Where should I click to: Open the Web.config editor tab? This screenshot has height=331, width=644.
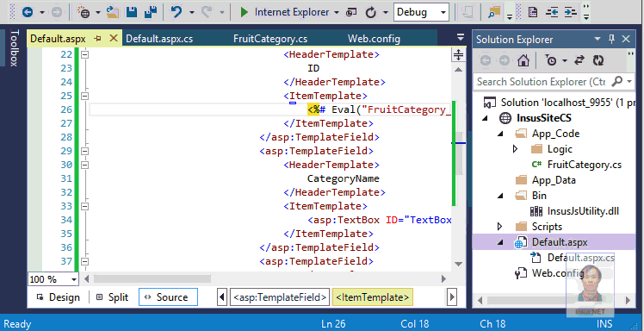pyautogui.click(x=374, y=39)
